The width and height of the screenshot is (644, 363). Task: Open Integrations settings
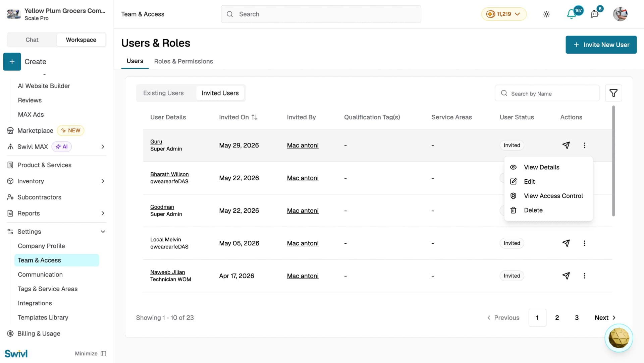(x=35, y=303)
